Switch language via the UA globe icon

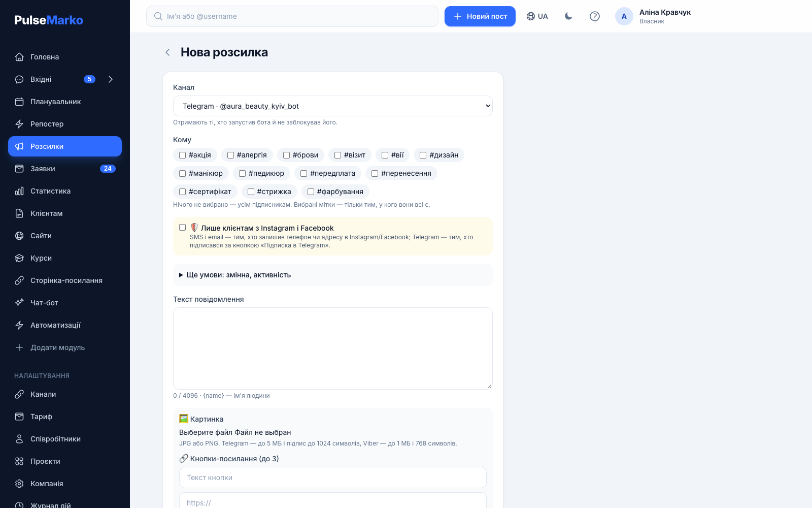click(537, 16)
